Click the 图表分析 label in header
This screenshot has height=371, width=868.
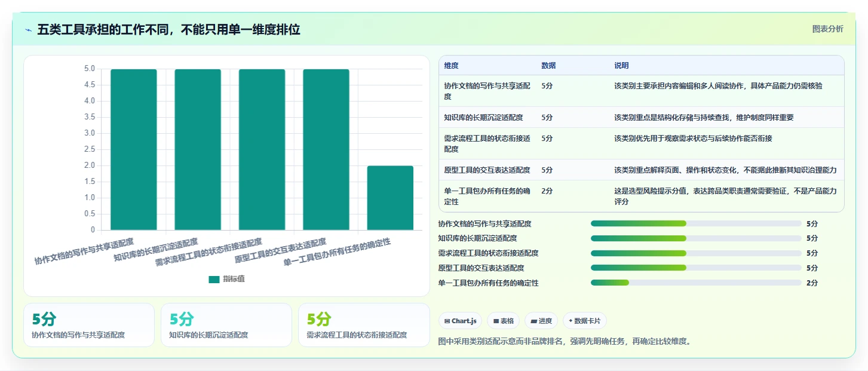coord(827,29)
